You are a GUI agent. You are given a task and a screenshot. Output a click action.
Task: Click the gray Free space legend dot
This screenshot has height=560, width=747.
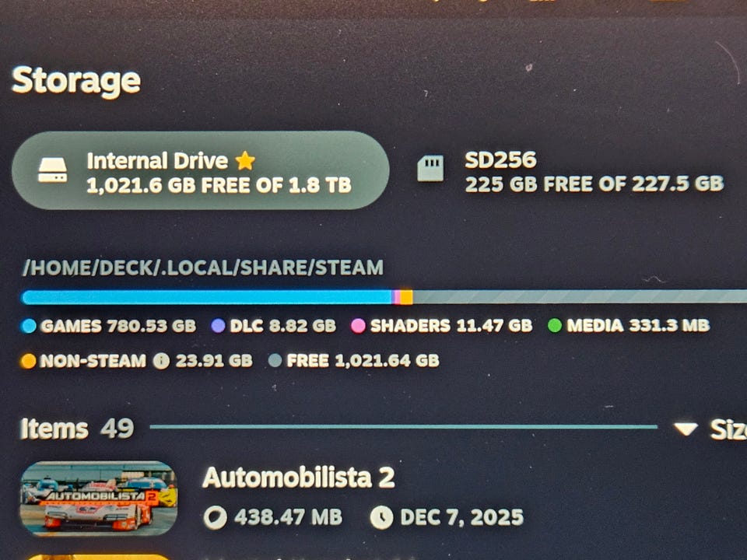275,360
